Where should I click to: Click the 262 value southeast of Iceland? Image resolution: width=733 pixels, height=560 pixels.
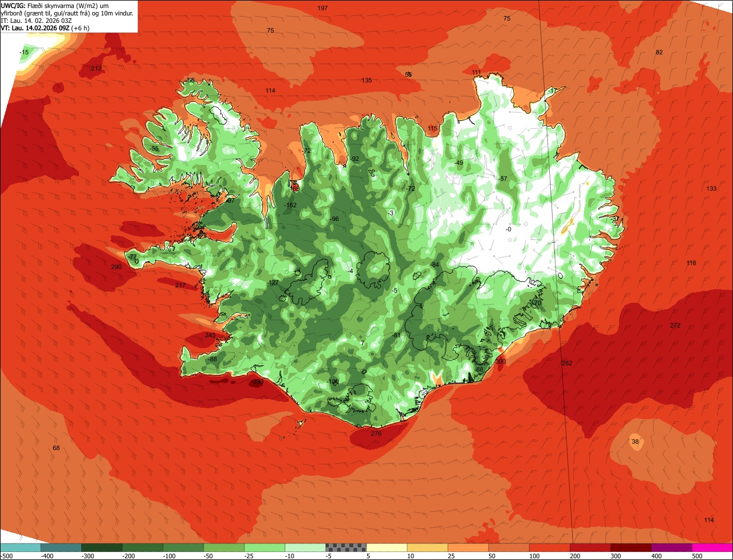[x=567, y=364]
